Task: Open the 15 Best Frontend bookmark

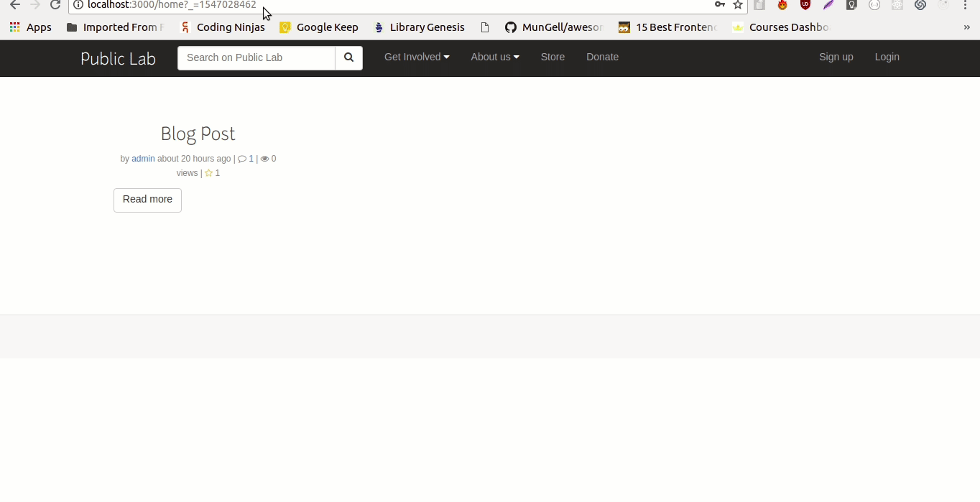Action: (668, 27)
